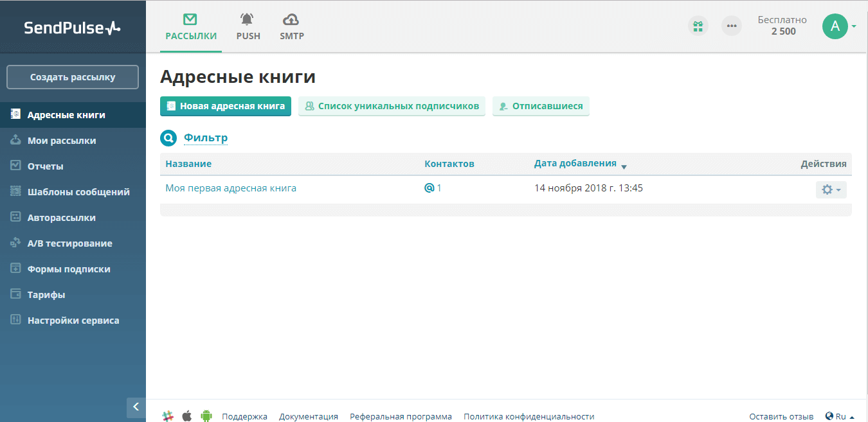Open A/B тестирование in sidebar

tap(69, 243)
